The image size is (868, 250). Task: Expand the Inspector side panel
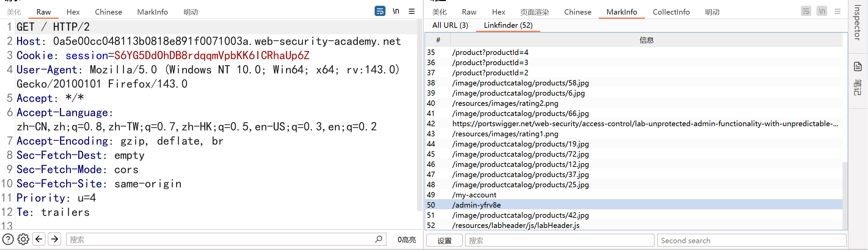coord(857,23)
